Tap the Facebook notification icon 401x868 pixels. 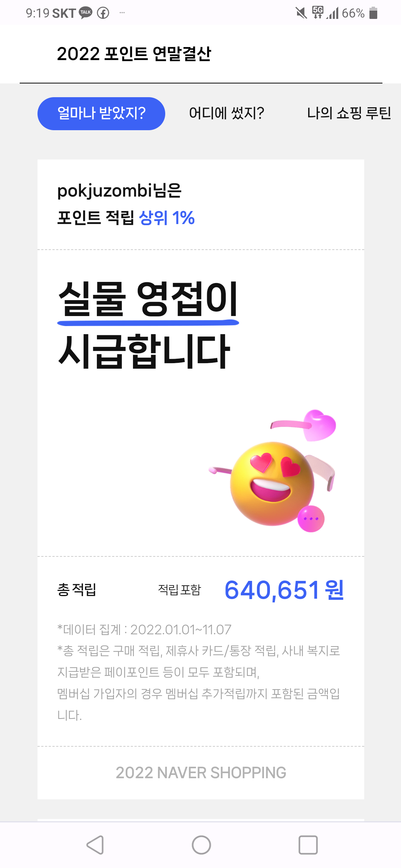coord(103,13)
